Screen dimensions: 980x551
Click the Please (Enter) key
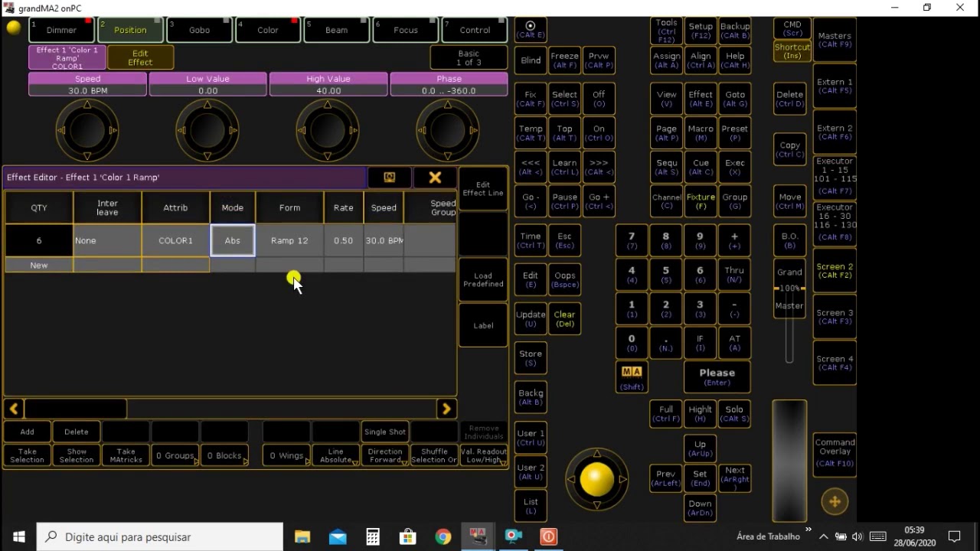pos(717,377)
